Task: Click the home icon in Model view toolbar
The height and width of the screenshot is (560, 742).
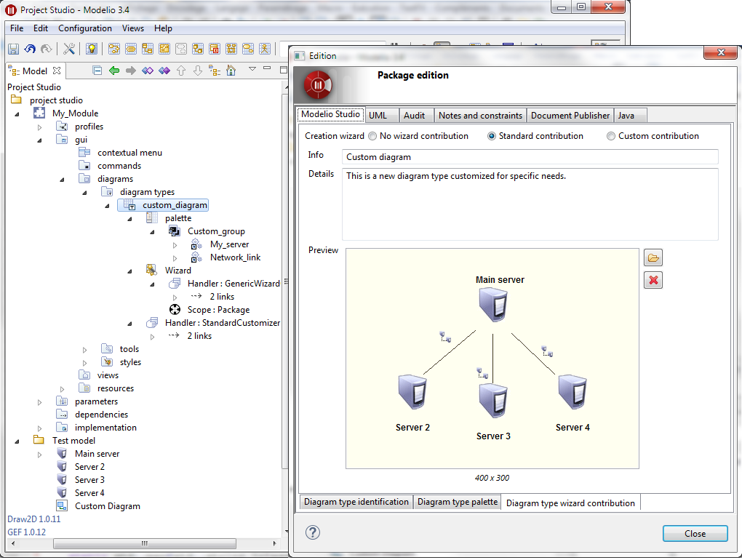Action: point(231,71)
